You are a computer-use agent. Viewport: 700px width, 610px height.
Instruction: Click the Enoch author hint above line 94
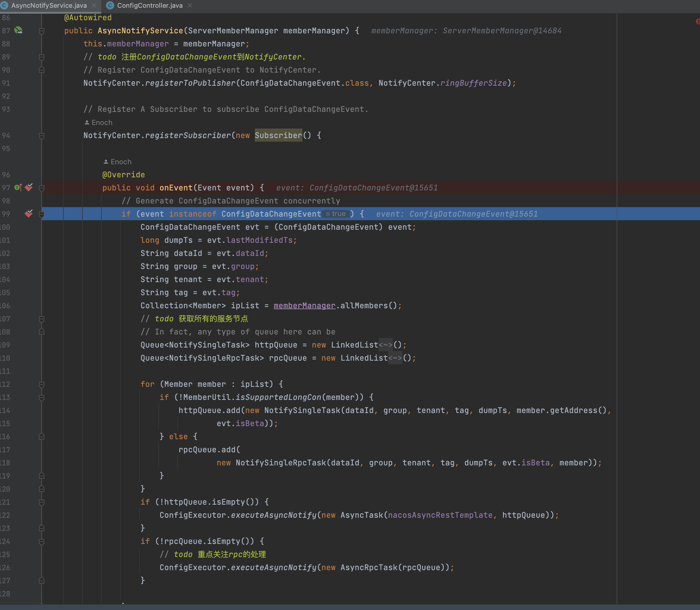(x=99, y=123)
